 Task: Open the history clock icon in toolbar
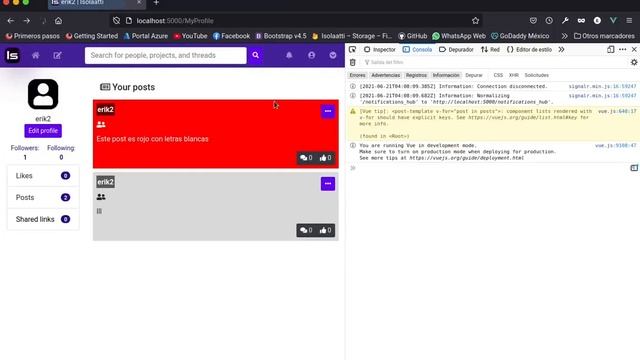549,20
